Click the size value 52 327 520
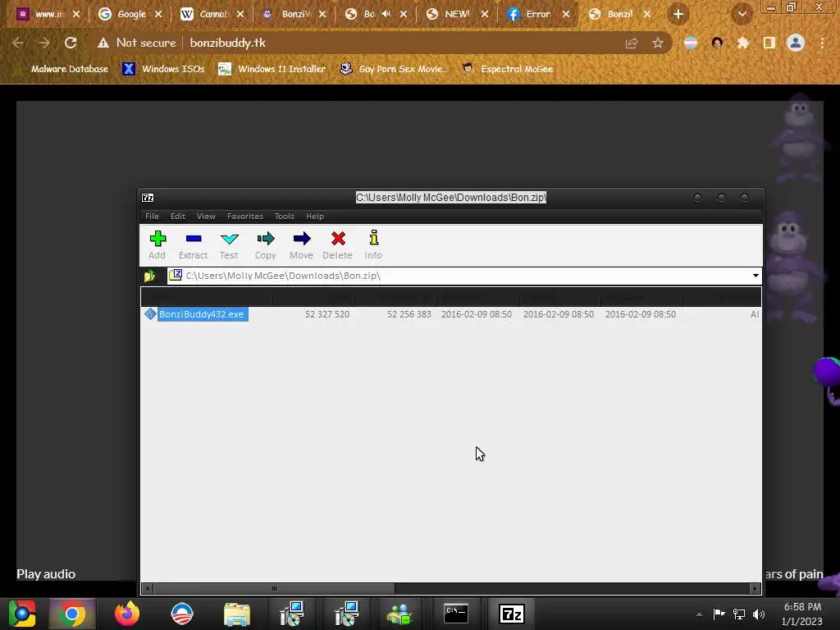 pos(326,314)
